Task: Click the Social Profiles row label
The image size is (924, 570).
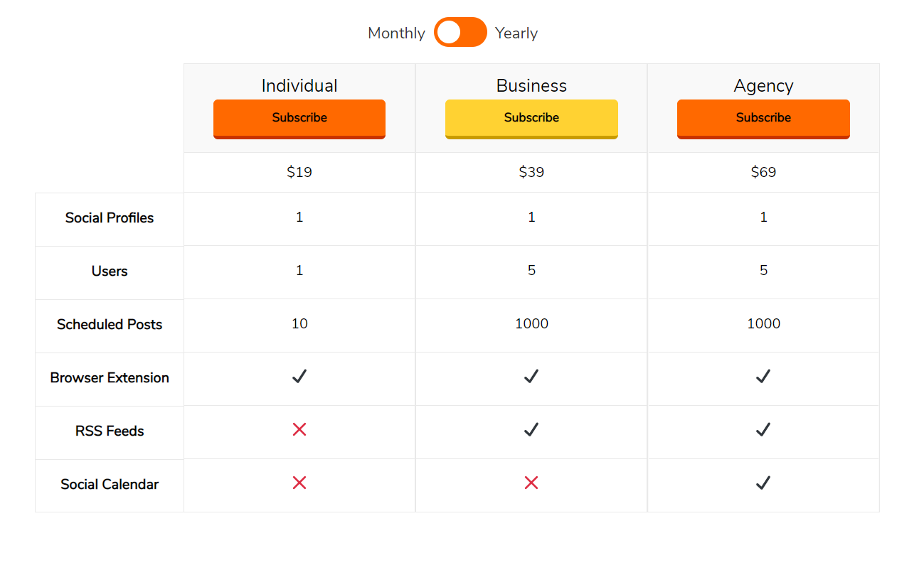Action: click(x=110, y=218)
